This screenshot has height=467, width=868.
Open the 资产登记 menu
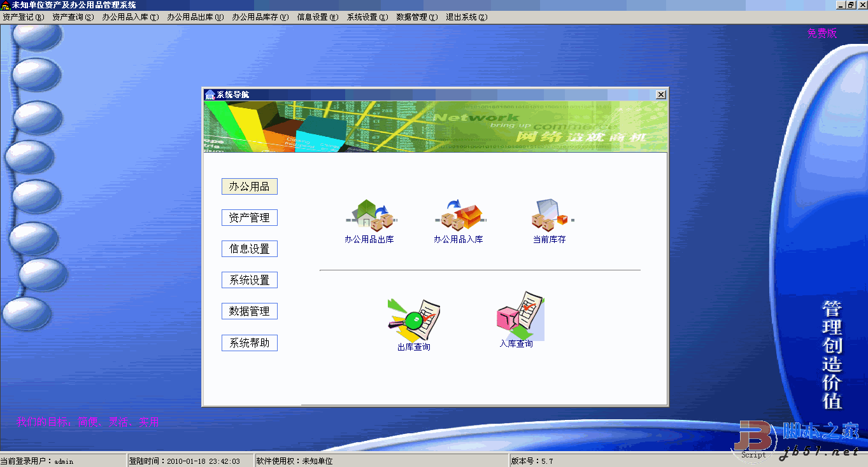[x=24, y=17]
